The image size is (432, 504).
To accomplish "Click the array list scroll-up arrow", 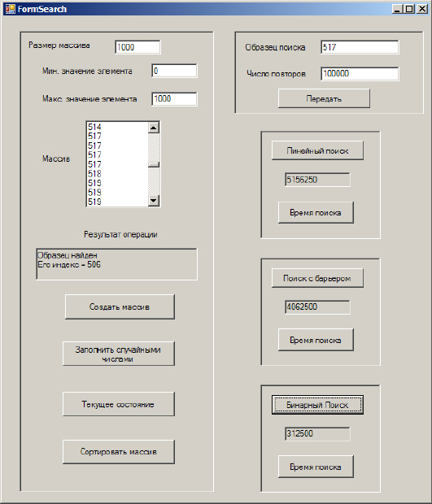I will click(154, 128).
